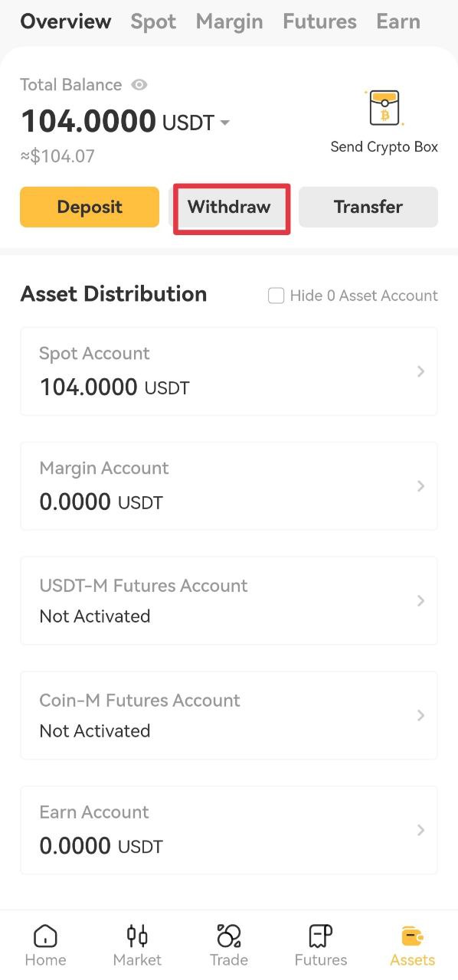Screen dimensions: 458x980
Task: Open the Send Crypto Box icon
Action: point(384,108)
